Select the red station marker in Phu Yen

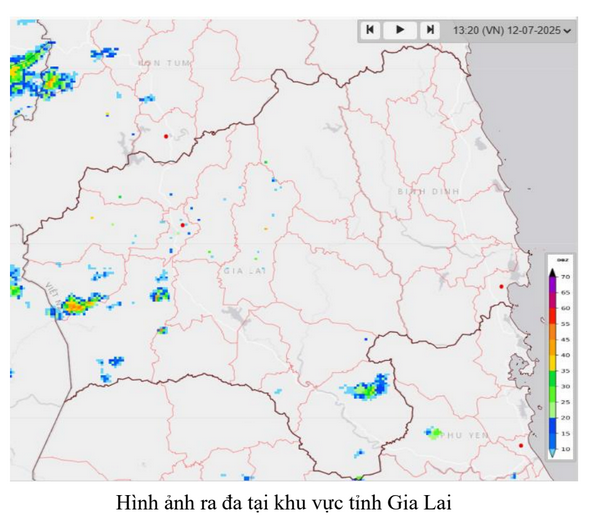point(521,445)
